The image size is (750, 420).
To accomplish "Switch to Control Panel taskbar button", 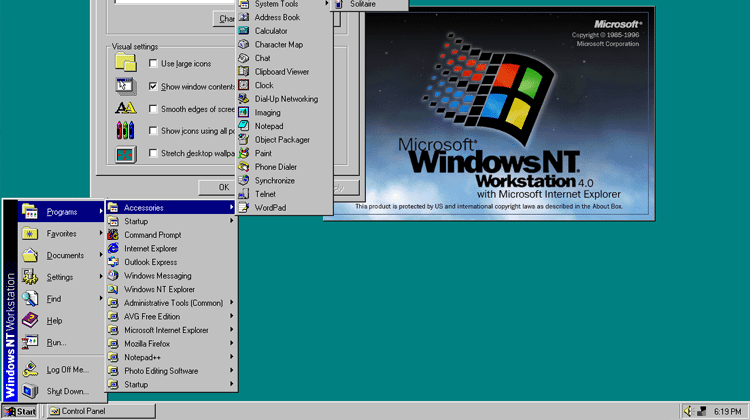I will tap(102, 411).
